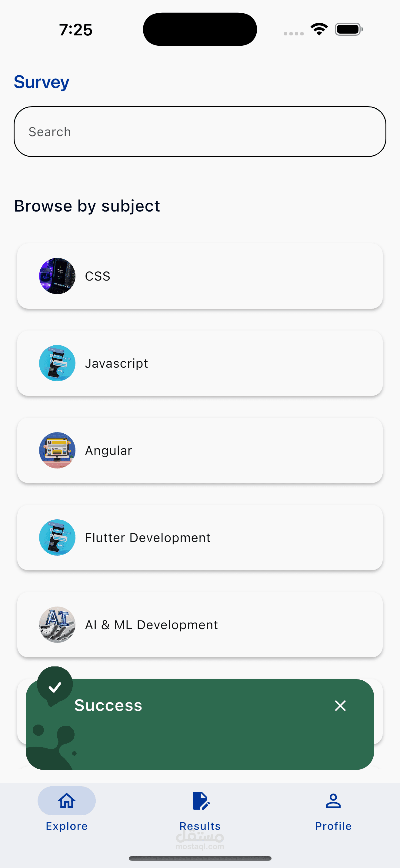Select the Javascript subject label

coord(116,363)
